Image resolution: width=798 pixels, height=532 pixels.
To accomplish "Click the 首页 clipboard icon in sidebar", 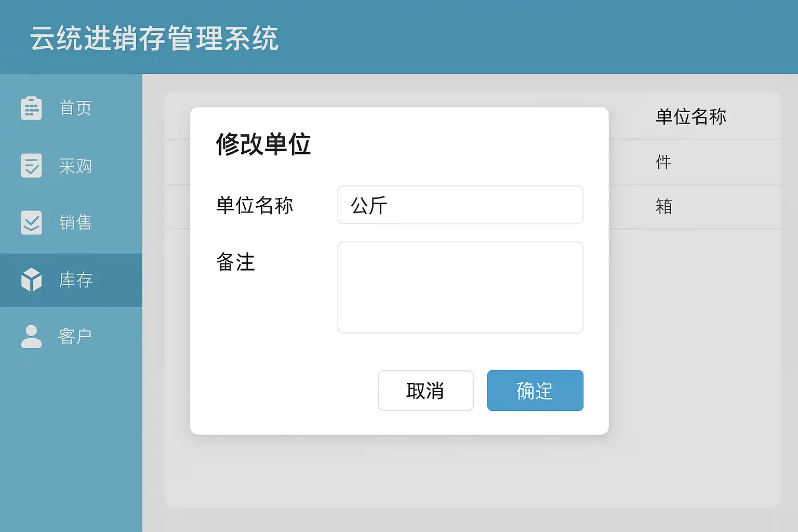I will 32,108.
